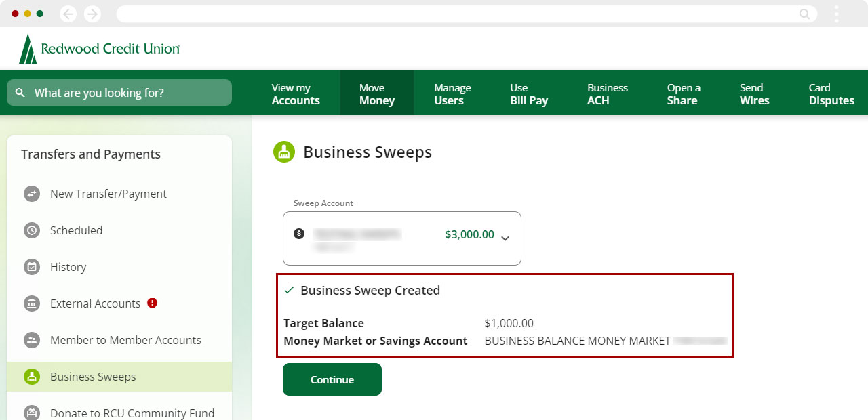The height and width of the screenshot is (420, 868).
Task: Open the Use Bill Pay menu
Action: 529,93
